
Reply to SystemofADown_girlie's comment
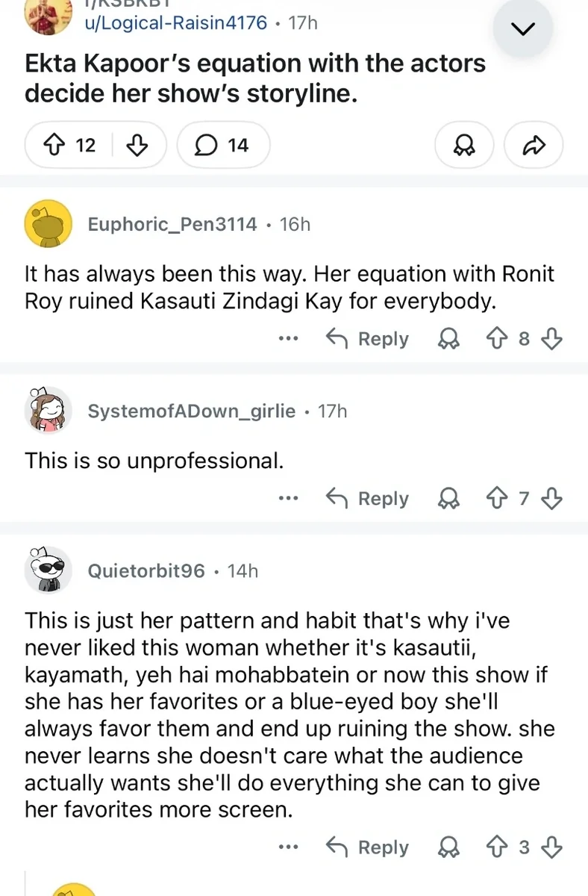(x=369, y=498)
